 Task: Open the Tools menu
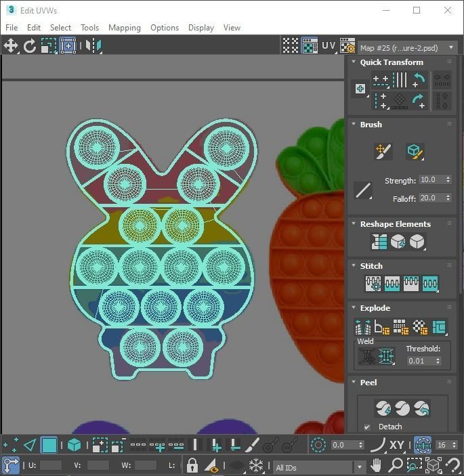coord(90,28)
